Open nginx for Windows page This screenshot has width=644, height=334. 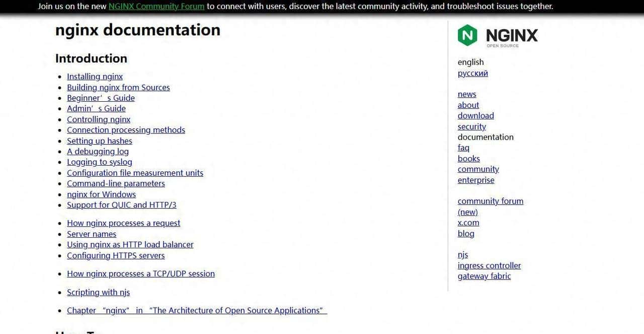pos(101,194)
